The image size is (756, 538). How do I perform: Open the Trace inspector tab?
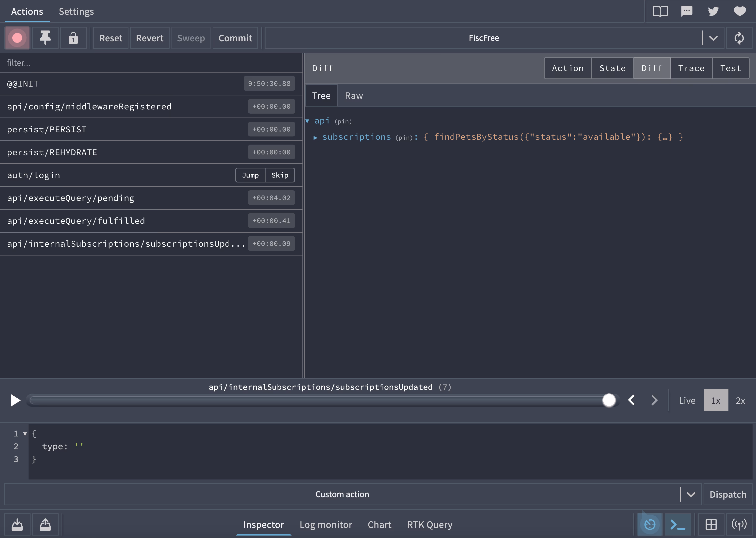coord(691,68)
